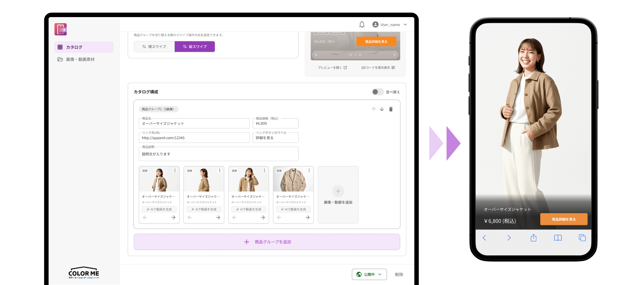This screenshot has width=644, height=285.
Task: Open カタログ in the sidebar
Action: pos(84,47)
